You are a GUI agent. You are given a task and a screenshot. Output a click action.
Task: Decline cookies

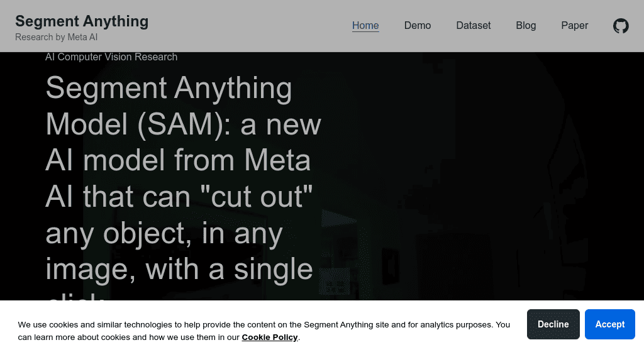553,324
